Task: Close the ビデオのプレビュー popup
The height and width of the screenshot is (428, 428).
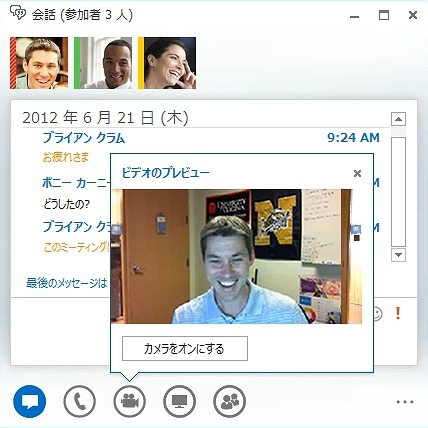Action: click(x=357, y=173)
